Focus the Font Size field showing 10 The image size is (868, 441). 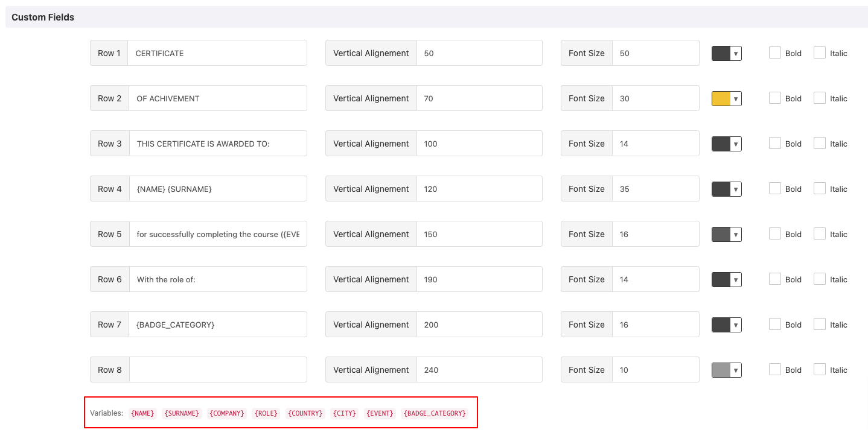pos(656,370)
